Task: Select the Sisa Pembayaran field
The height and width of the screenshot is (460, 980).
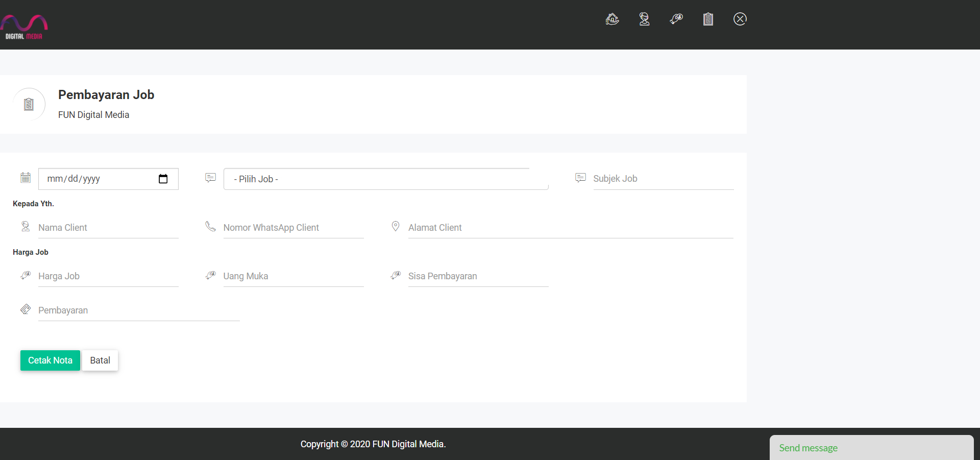Action: click(x=478, y=276)
